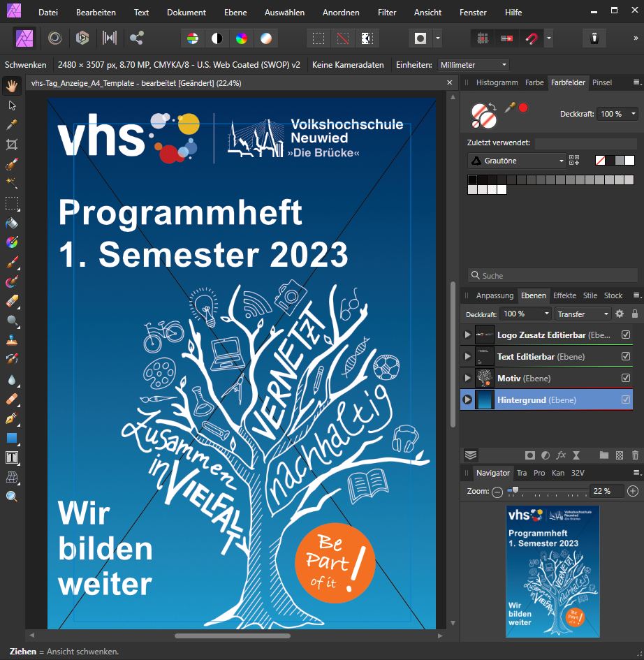Click the Suche search field
The width and height of the screenshot is (644, 660).
pos(552,276)
